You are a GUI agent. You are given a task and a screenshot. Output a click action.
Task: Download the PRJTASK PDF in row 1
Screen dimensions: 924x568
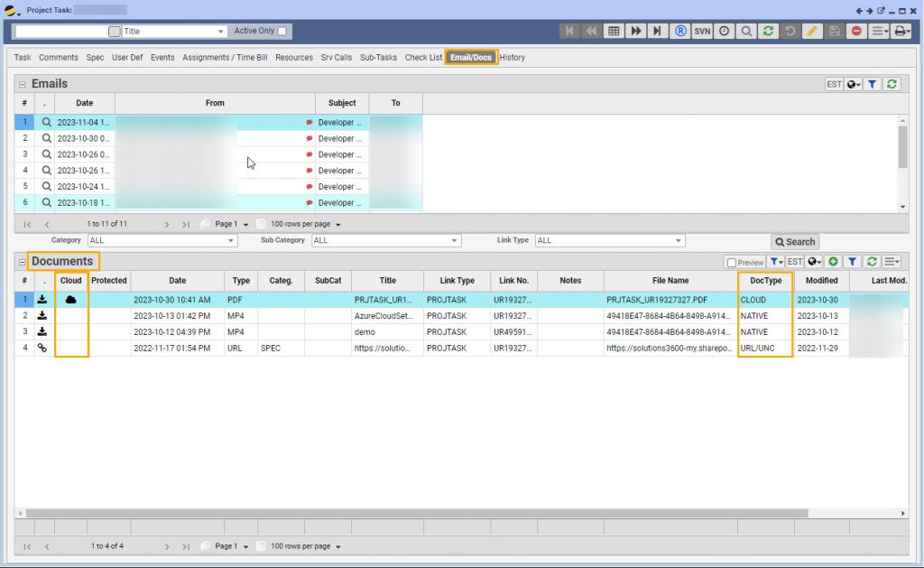click(42, 300)
